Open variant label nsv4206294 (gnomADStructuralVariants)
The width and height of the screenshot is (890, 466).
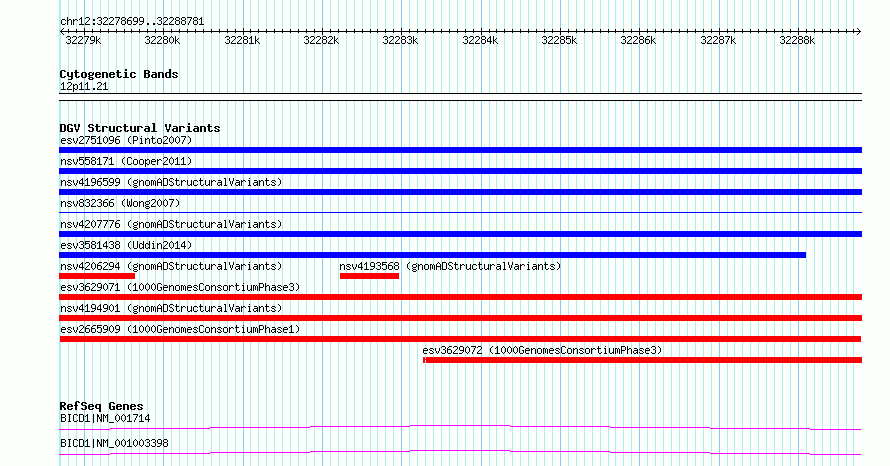pyautogui.click(x=171, y=266)
